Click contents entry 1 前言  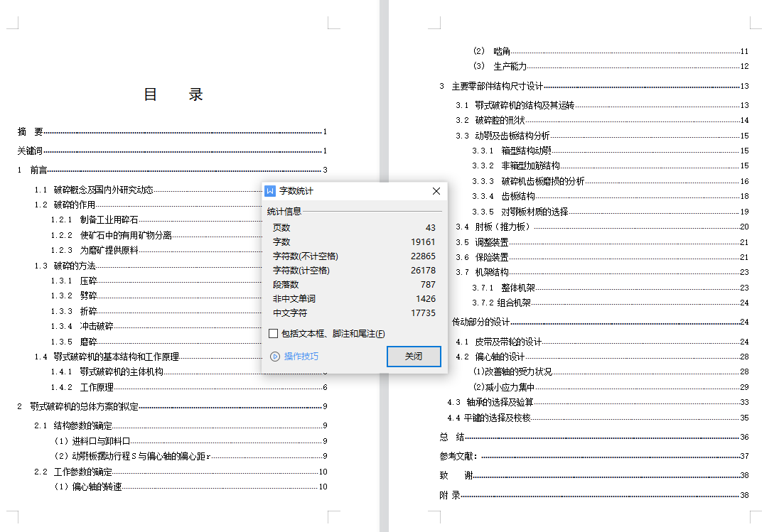tap(173, 170)
